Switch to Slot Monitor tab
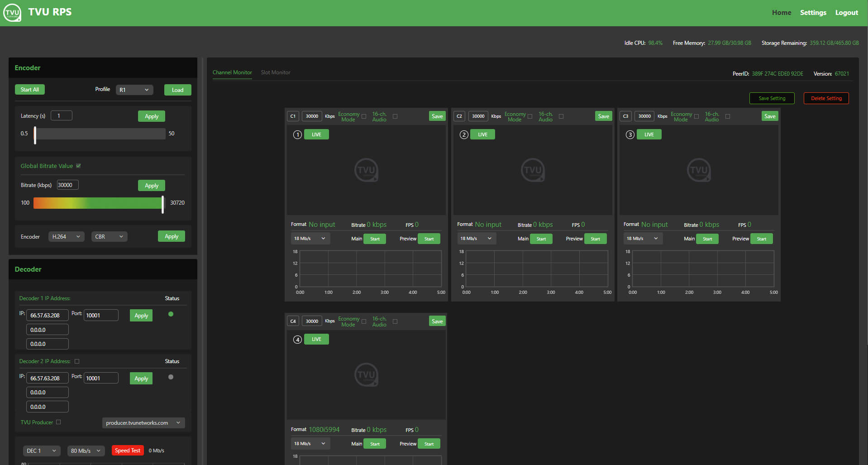The height and width of the screenshot is (465, 868). pyautogui.click(x=276, y=72)
